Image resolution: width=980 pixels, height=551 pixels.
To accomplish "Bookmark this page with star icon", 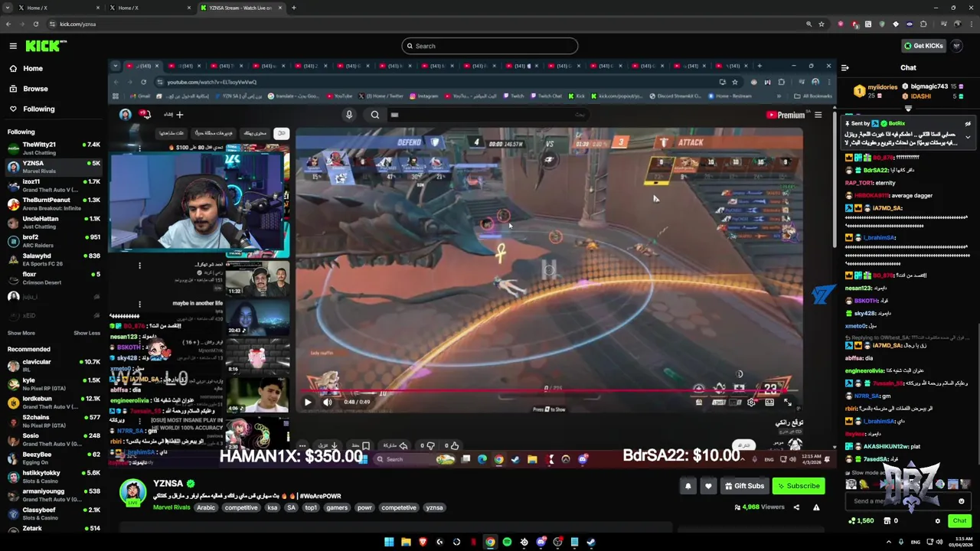I will coord(822,24).
